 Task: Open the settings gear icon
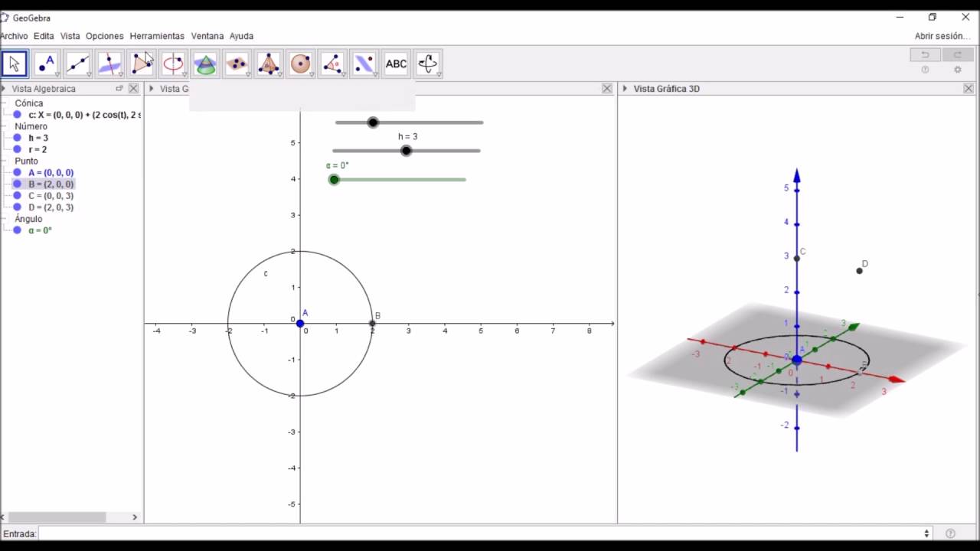pyautogui.click(x=957, y=70)
